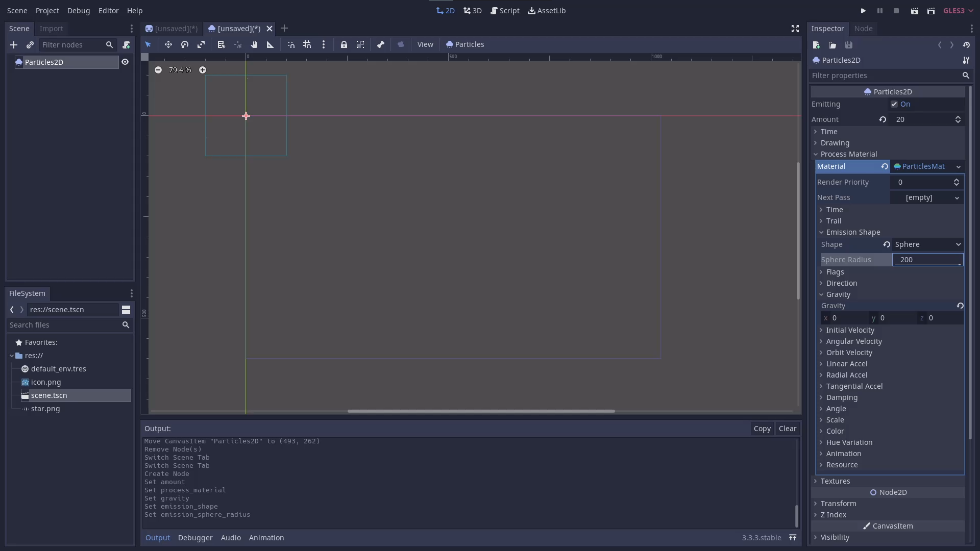Open the GLES3 renderer dropdown

pyautogui.click(x=959, y=11)
